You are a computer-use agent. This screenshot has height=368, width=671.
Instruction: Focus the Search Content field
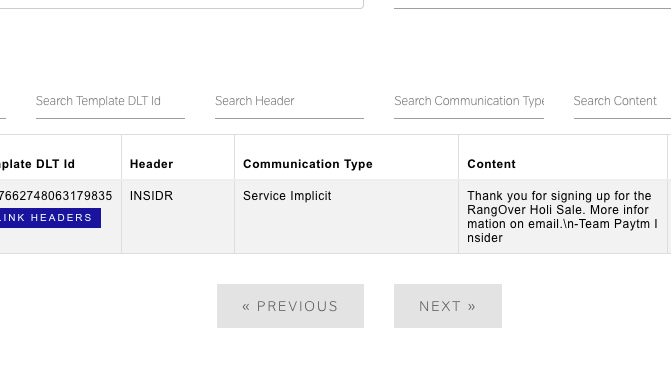622,101
